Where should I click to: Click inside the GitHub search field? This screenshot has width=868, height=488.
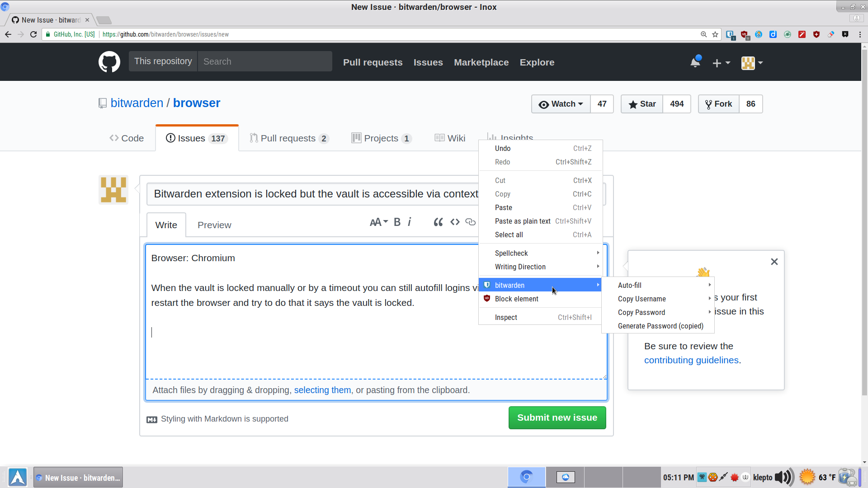265,61
